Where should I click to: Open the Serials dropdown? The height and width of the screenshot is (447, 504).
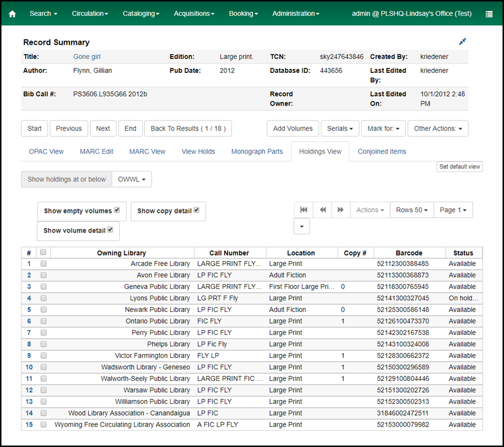(x=340, y=128)
